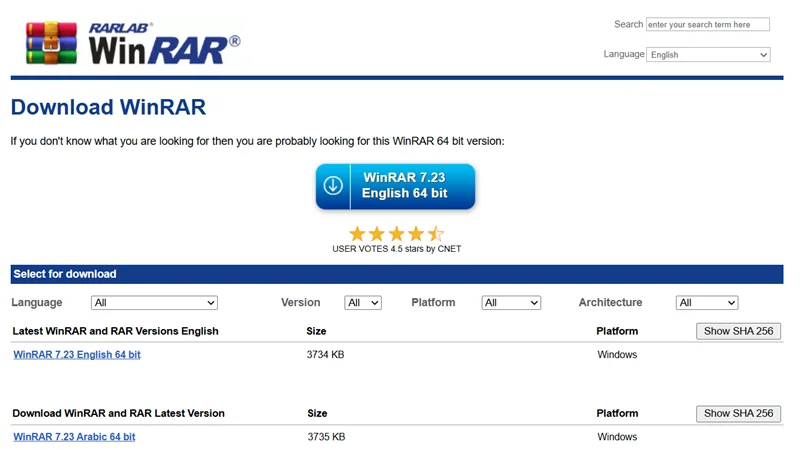Click the 3735 KB size value
Image resolution: width=800 pixels, height=450 pixels.
pos(327,437)
